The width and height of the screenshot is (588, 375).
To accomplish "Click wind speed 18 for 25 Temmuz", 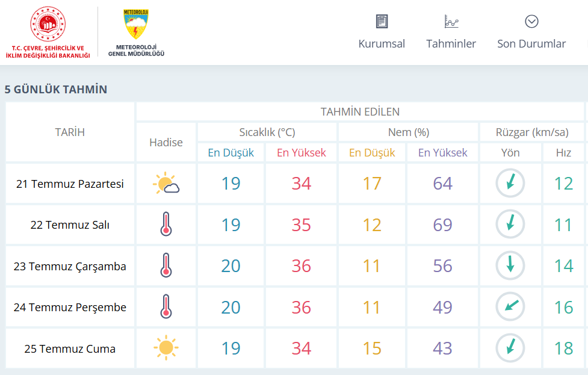I will [x=563, y=349].
